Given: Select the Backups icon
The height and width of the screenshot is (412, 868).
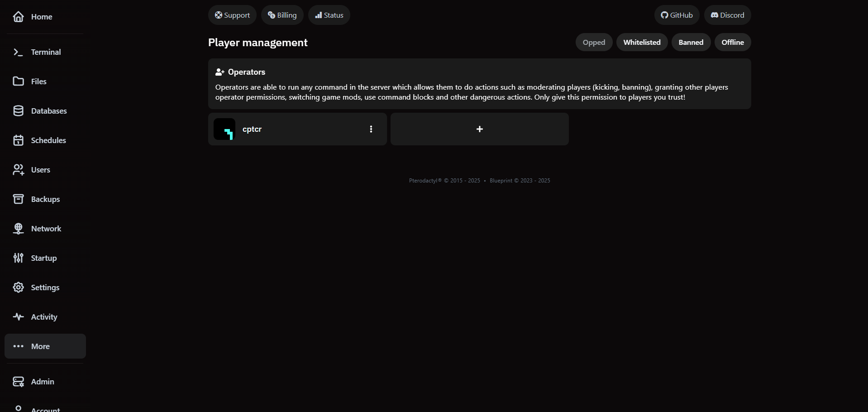Looking at the screenshot, I should [x=18, y=199].
